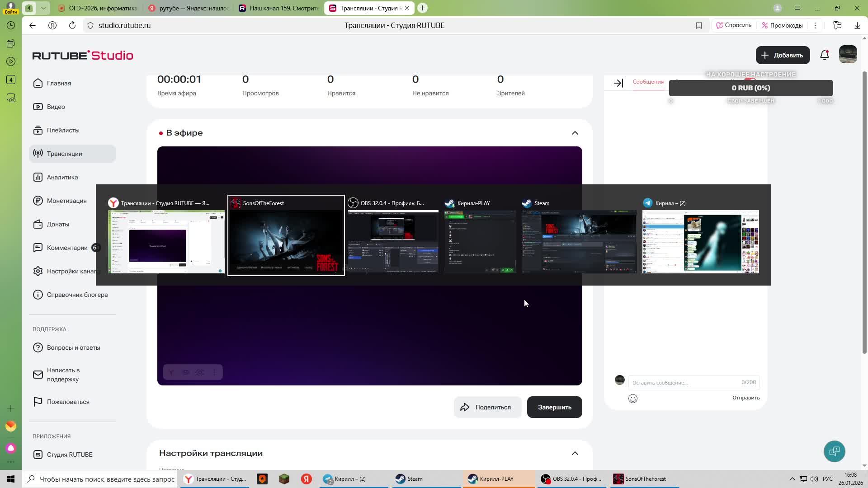868x488 pixels.
Task: Click the bookmark icon in address bar
Action: 698,25
